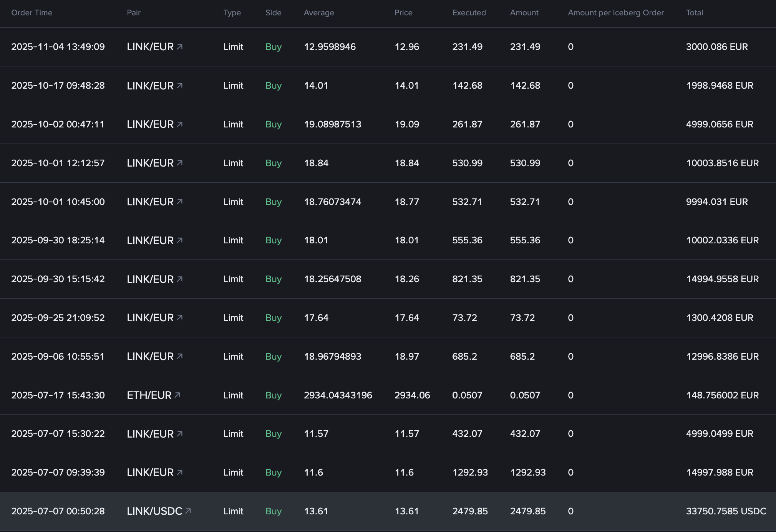Open pair link arrow on 2025-10-02 00:47:11 row

coord(179,124)
